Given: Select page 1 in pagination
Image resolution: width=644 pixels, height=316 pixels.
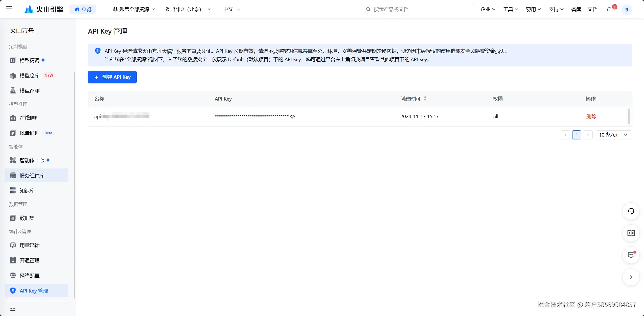Looking at the screenshot, I should [x=577, y=135].
